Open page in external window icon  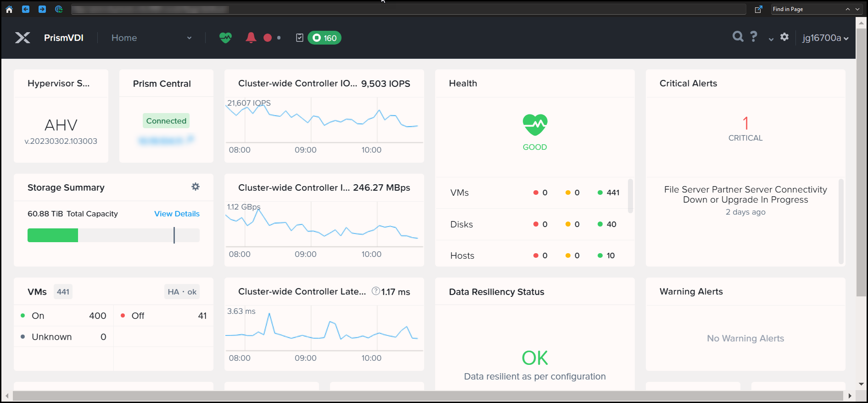click(758, 9)
